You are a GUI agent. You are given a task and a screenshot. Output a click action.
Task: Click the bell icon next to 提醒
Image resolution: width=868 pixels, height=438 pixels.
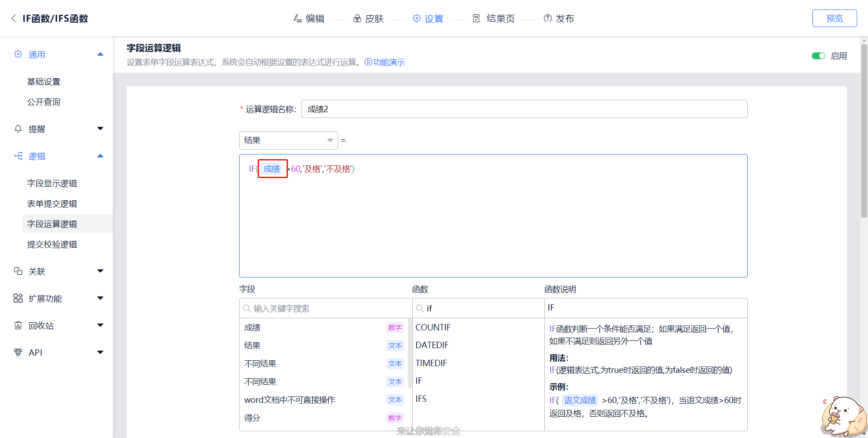click(18, 129)
